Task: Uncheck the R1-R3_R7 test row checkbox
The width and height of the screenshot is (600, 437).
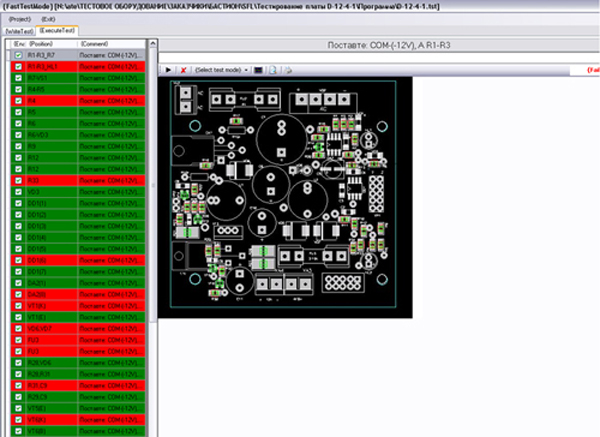Action: pos(18,56)
